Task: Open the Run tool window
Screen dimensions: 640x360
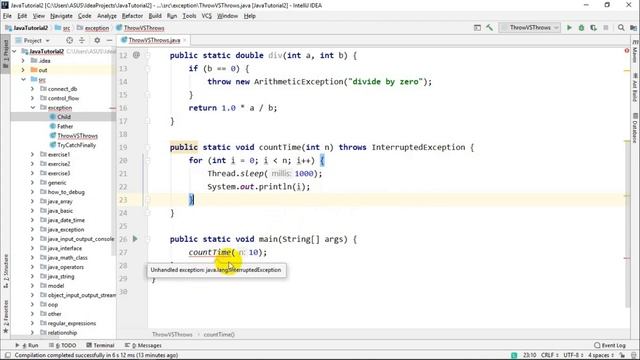Action: (x=27, y=345)
